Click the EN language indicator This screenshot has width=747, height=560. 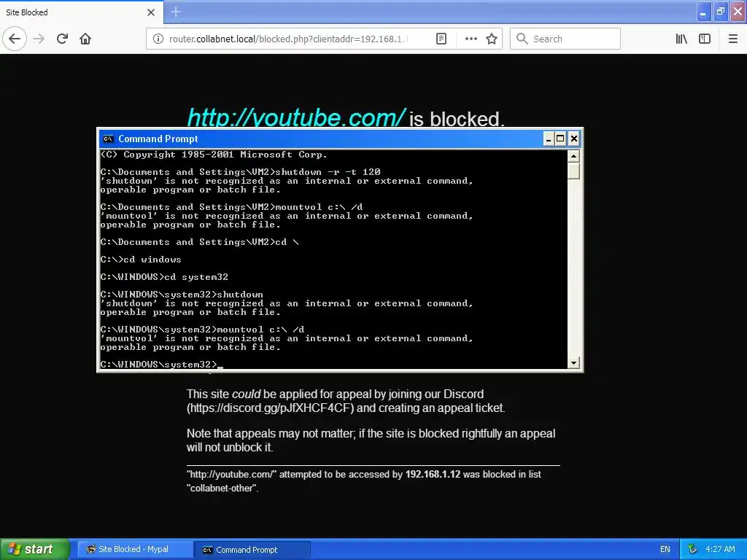(665, 550)
